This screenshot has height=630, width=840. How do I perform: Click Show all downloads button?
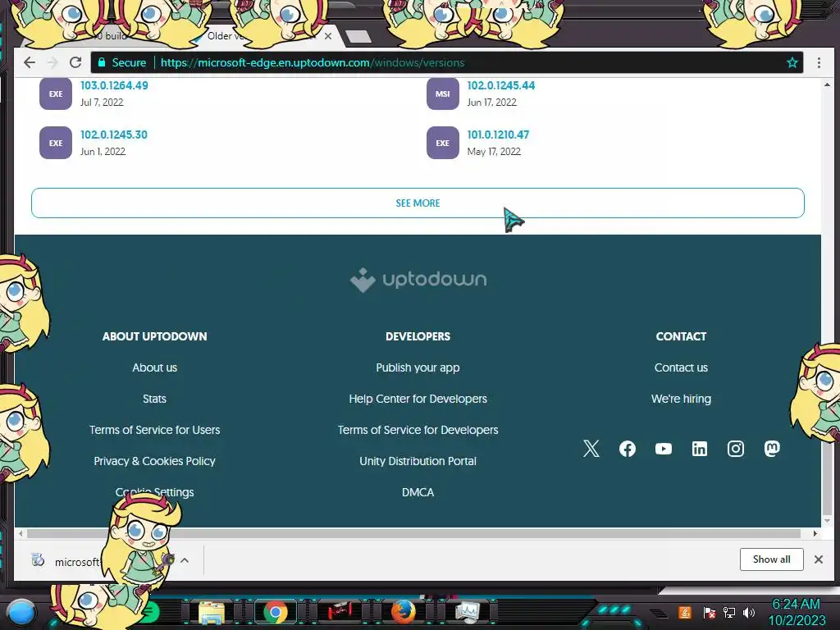(x=771, y=559)
